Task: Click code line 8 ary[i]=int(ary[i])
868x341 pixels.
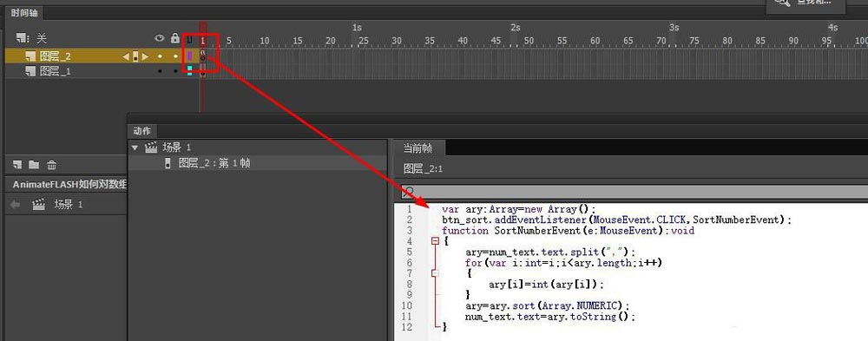Action: pos(546,285)
